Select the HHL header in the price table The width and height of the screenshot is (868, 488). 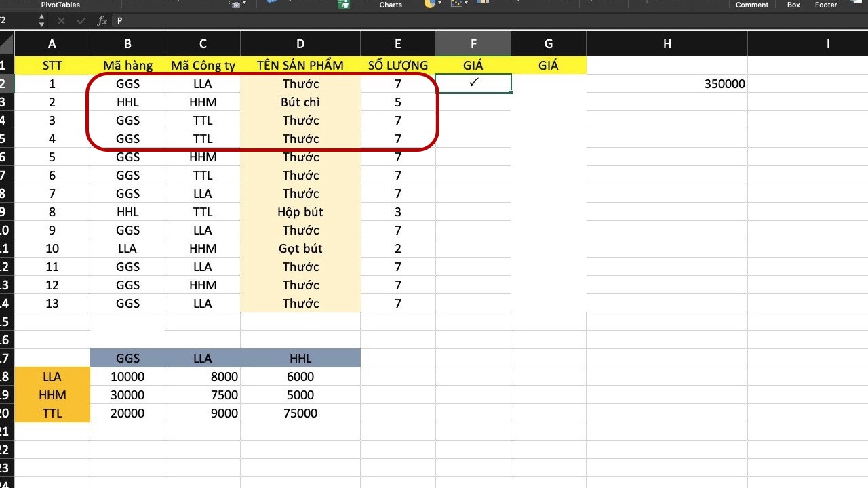tap(300, 359)
